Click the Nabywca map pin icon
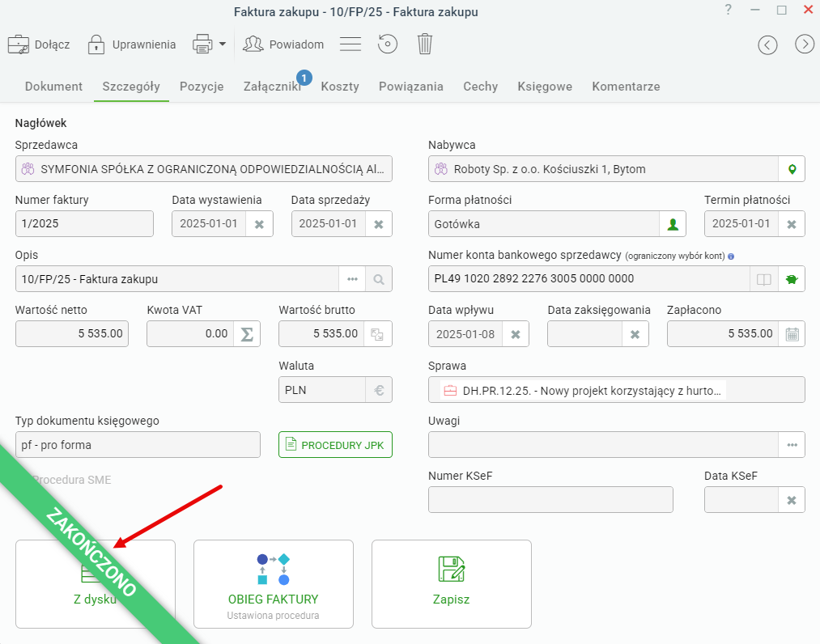 point(792,169)
